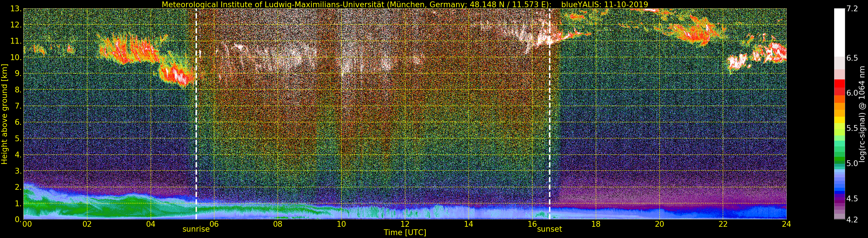Viewport: 868px width, 238px height.
Task: Click the 'sunrise' label below the axis
Action: point(196,229)
